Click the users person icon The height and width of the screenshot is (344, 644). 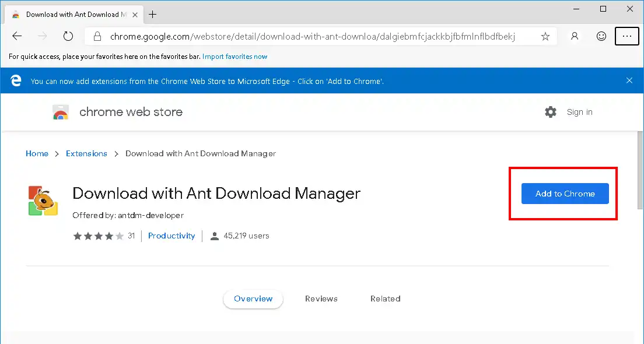(215, 236)
